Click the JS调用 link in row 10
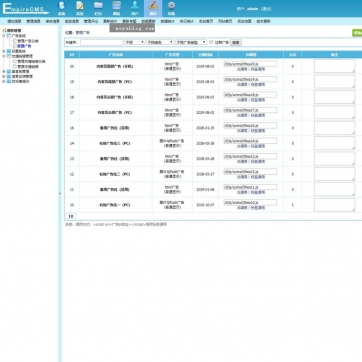 pyautogui.click(x=242, y=208)
